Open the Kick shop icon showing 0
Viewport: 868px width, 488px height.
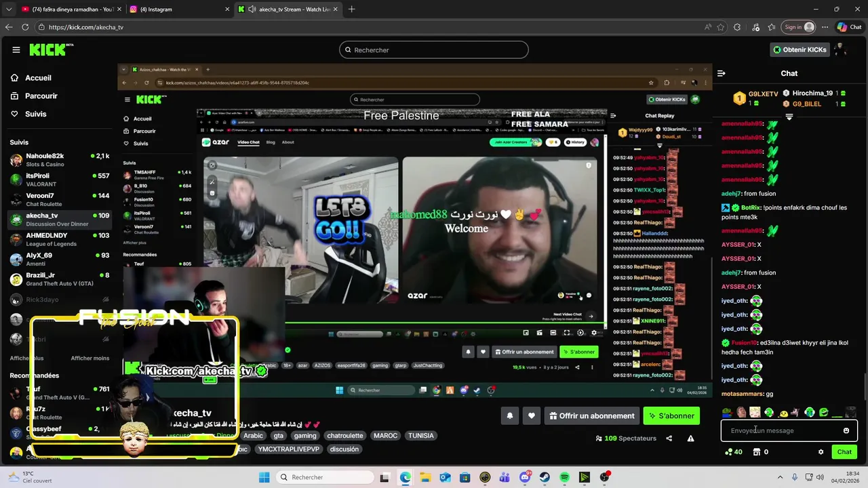[761, 452]
